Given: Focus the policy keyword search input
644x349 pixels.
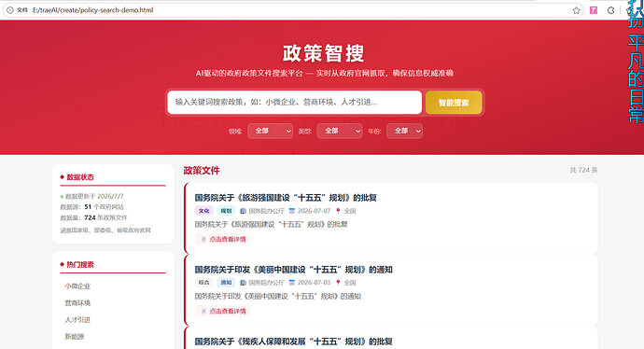Looking at the screenshot, I should [295, 103].
